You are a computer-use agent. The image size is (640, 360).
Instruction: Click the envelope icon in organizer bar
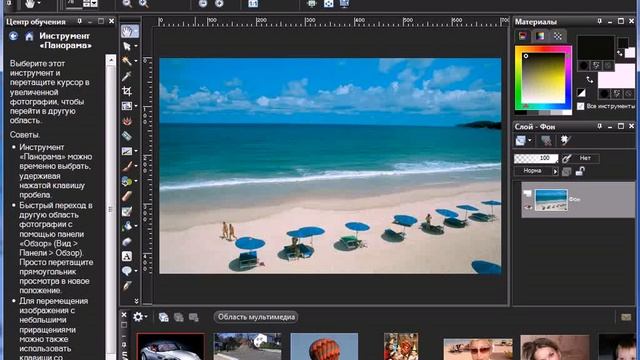click(x=626, y=317)
